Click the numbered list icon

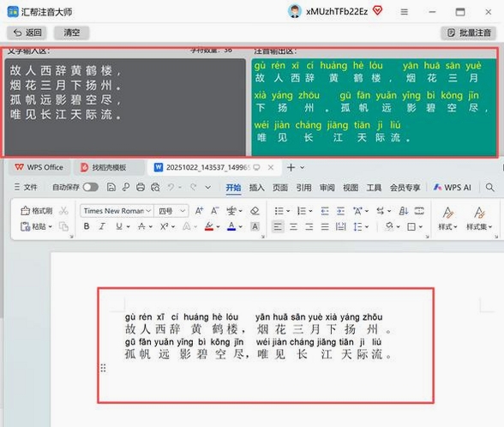tap(302, 211)
